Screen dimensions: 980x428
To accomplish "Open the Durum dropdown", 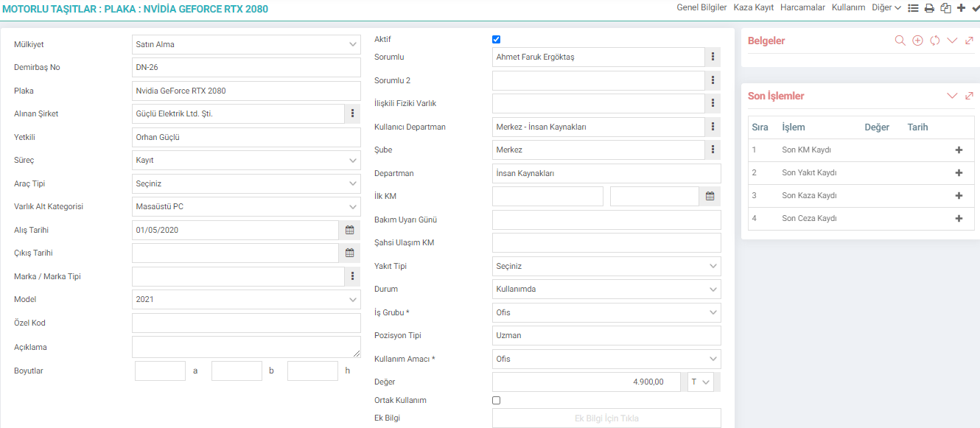I will 606,289.
